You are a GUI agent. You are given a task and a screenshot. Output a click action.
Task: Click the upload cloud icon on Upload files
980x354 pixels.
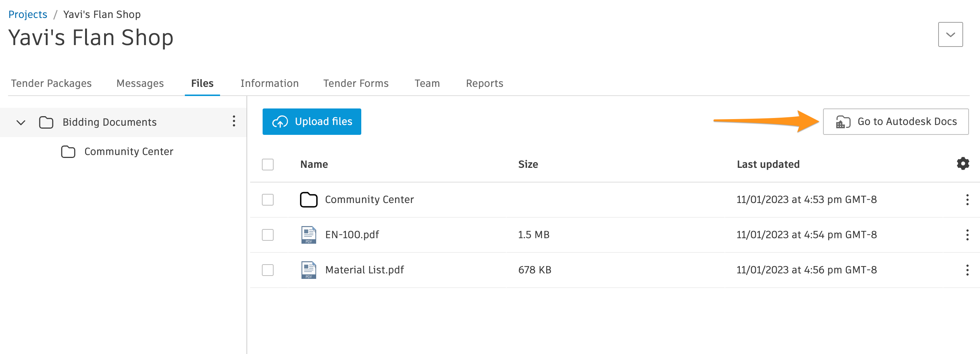click(279, 122)
